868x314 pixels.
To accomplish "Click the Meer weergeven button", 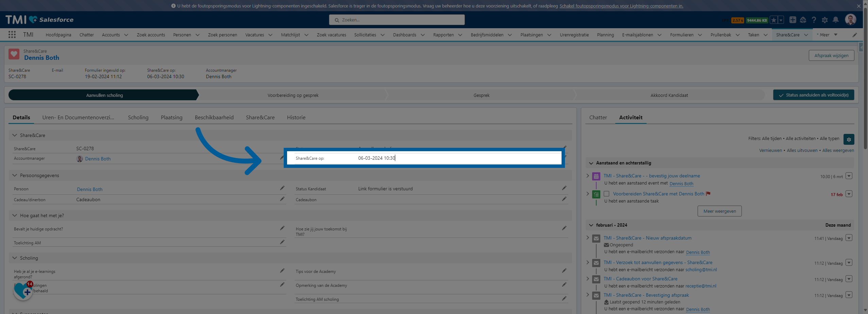I will (720, 211).
